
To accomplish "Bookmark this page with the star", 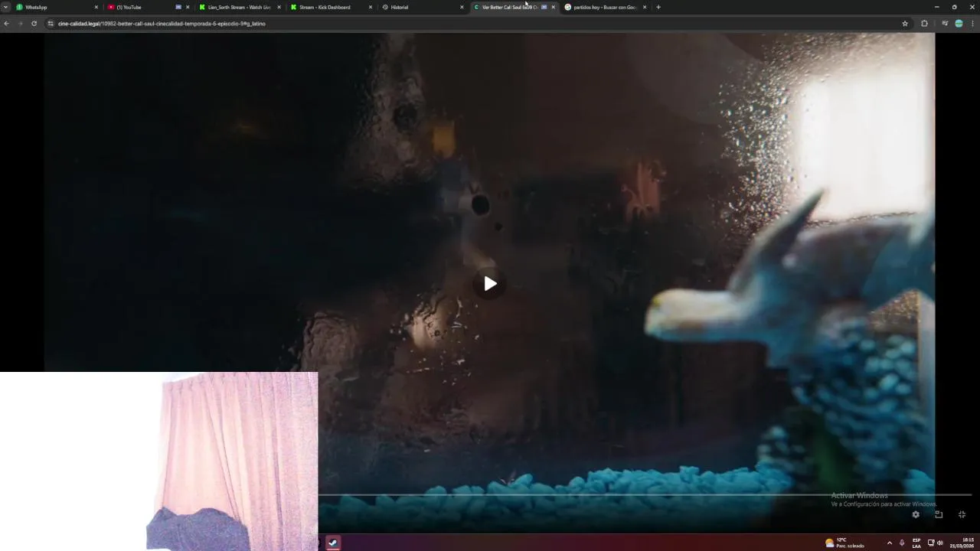I will point(905,24).
